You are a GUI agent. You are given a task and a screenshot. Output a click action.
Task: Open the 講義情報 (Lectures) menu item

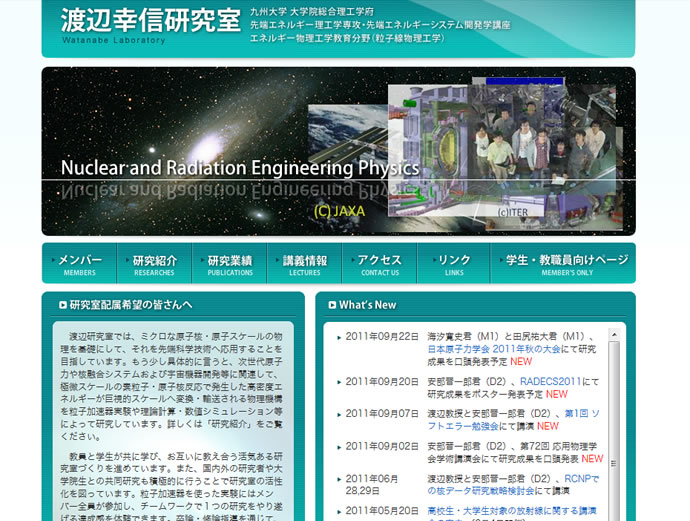(305, 264)
